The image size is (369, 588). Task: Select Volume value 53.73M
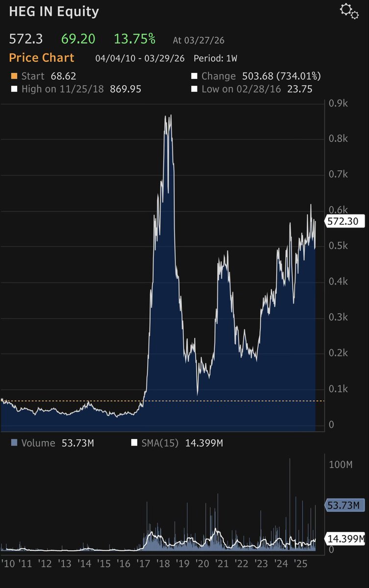click(77, 443)
